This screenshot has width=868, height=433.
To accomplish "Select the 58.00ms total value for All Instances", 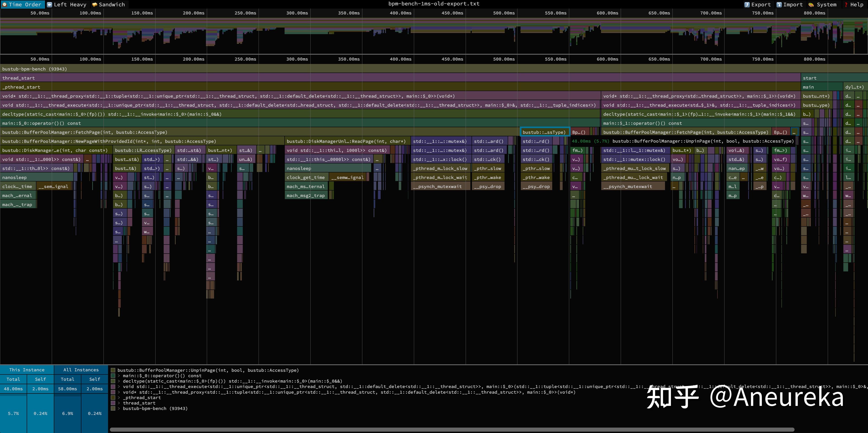I will 67,389.
